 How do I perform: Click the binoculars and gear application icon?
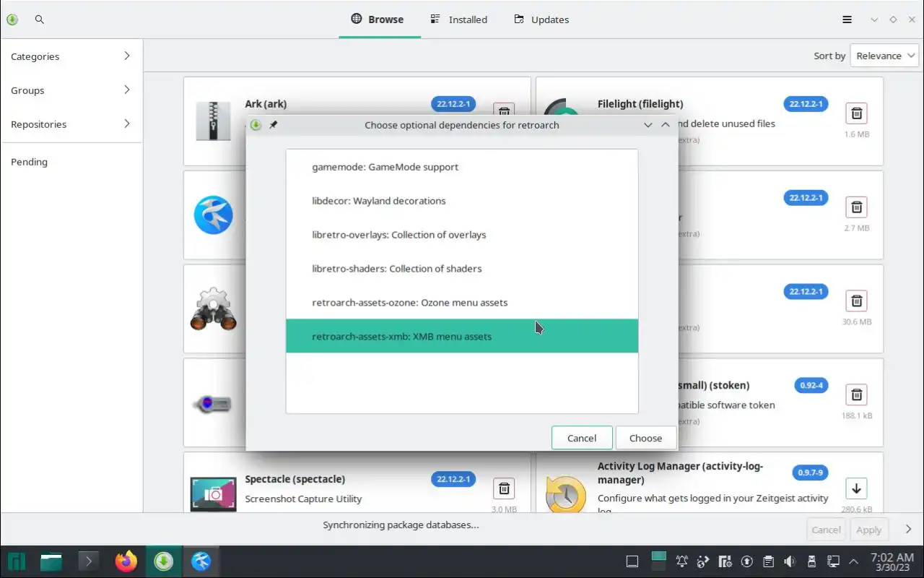click(214, 309)
